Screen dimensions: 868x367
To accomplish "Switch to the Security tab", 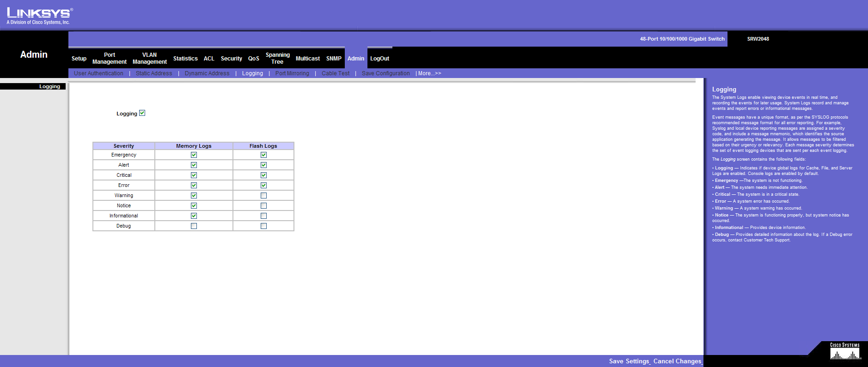I will (x=231, y=59).
